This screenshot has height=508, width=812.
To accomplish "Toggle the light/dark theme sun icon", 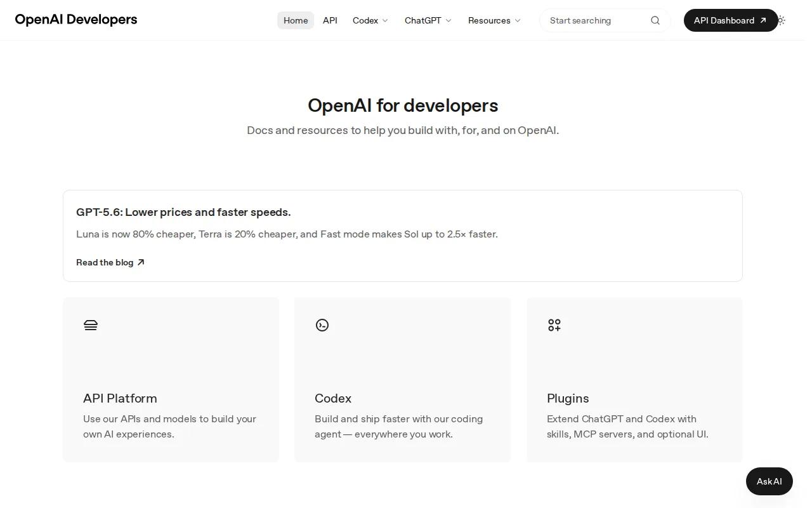I will point(782,20).
